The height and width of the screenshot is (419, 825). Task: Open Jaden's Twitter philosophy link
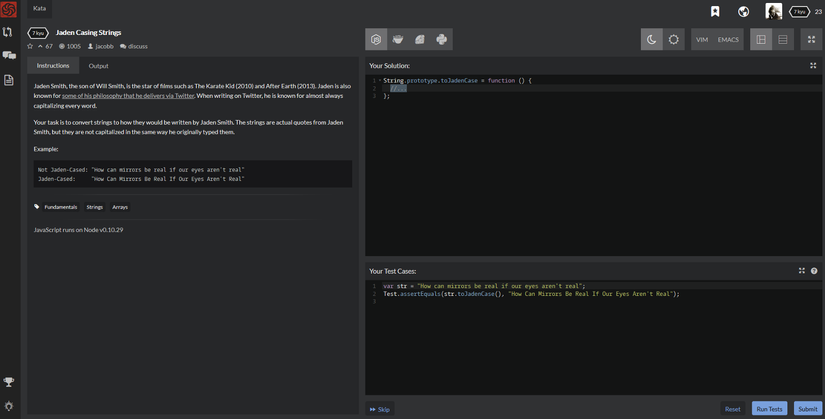click(128, 96)
